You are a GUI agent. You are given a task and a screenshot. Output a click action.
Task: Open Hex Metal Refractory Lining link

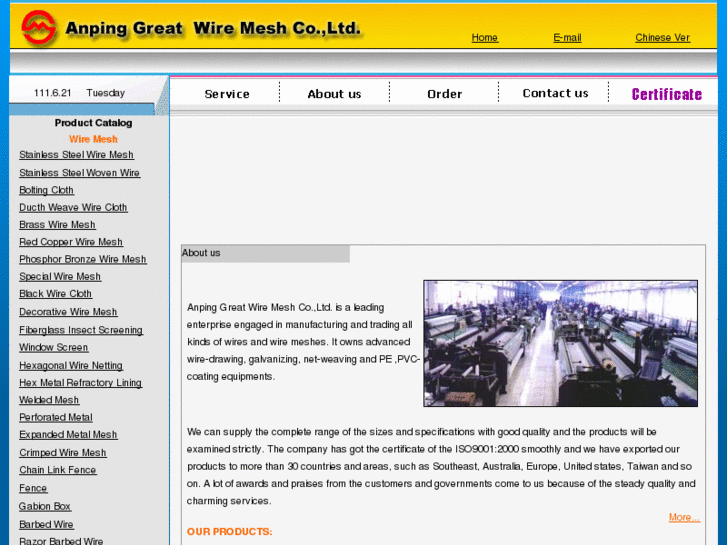pyautogui.click(x=80, y=383)
